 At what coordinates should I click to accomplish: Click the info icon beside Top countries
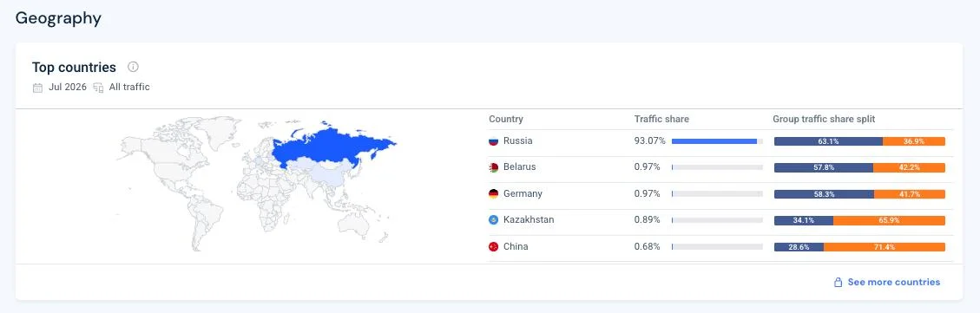[133, 67]
